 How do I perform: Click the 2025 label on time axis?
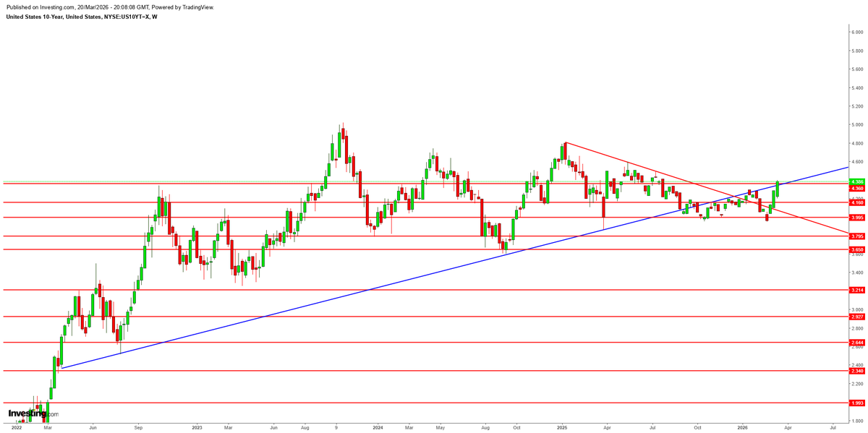coord(561,428)
